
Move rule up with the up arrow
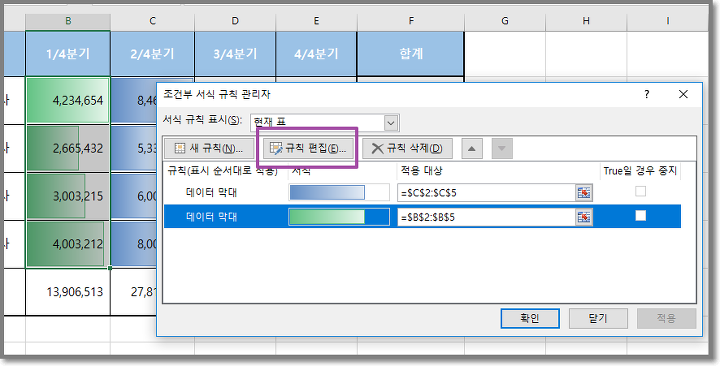(x=472, y=149)
